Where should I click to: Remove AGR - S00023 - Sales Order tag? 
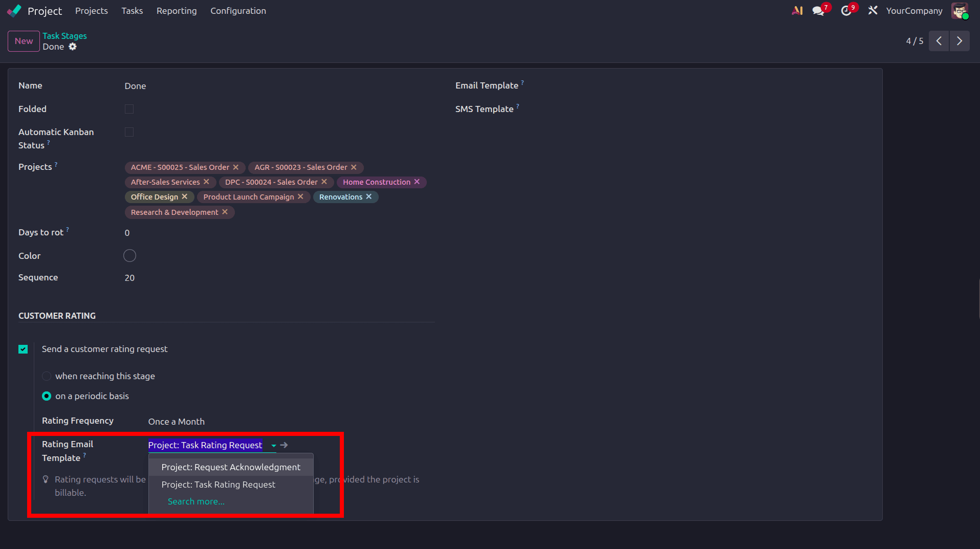tap(354, 167)
